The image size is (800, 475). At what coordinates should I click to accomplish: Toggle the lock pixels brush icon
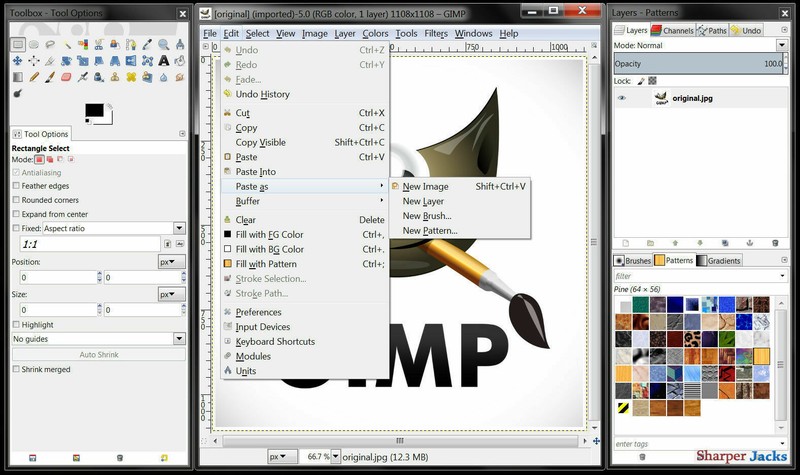641,81
